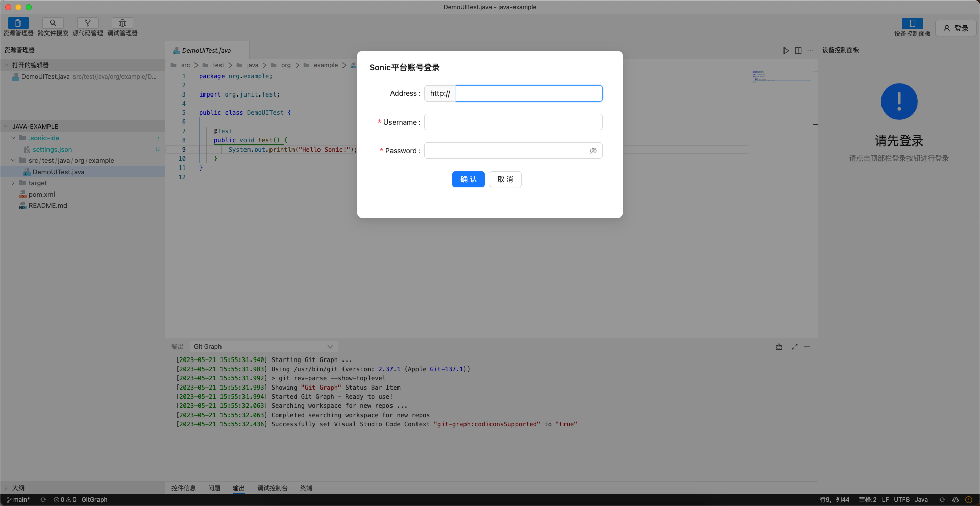Expand the target folder
This screenshot has height=506, width=980.
coord(13,183)
